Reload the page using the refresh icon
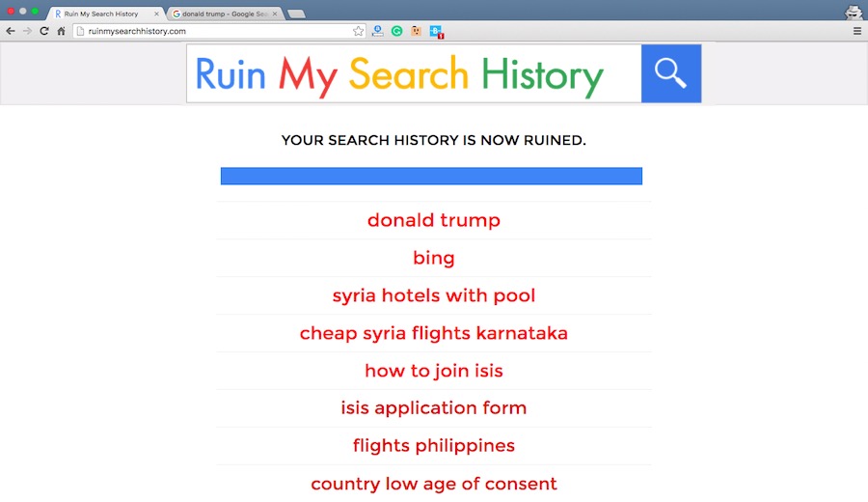This screenshot has width=868, height=502. pos(43,31)
